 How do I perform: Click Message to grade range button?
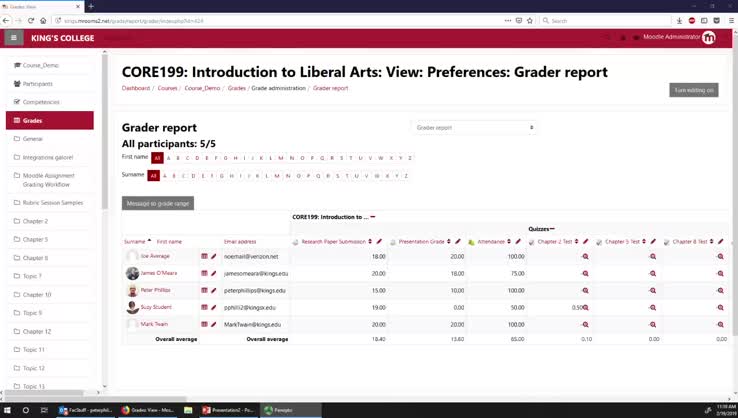coord(158,203)
